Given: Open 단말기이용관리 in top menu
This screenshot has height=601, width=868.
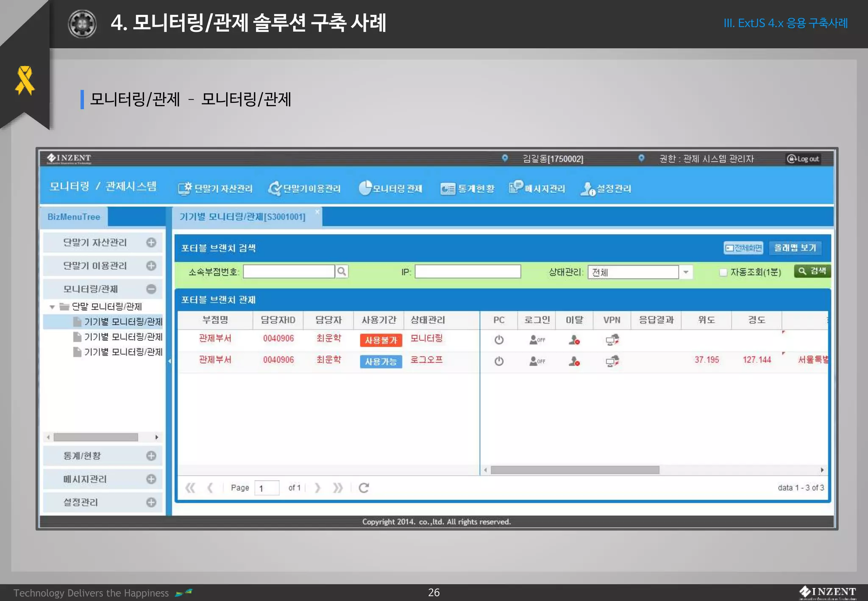Looking at the screenshot, I should (x=304, y=189).
